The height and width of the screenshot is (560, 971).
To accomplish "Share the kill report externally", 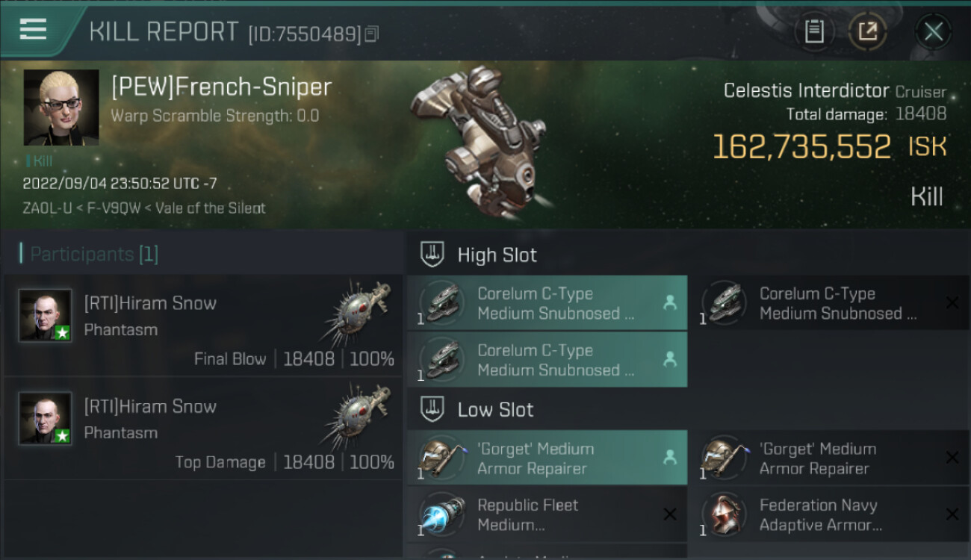I will tap(867, 31).
